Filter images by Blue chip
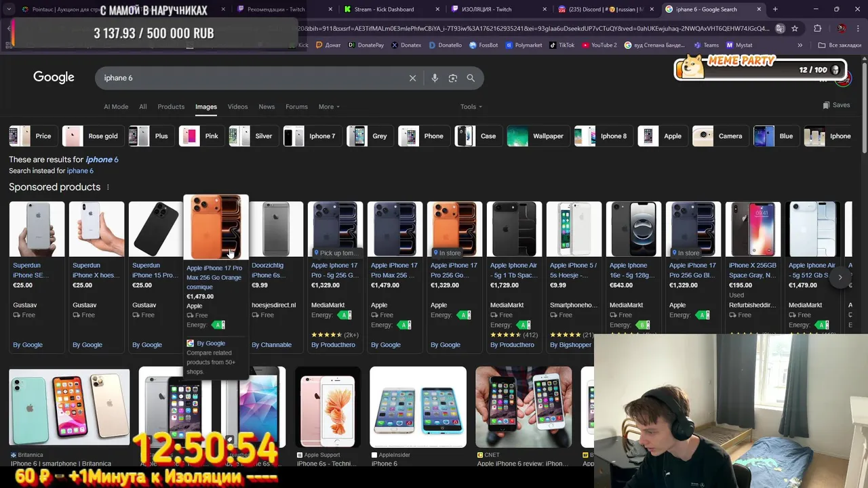The image size is (868, 488). click(776, 136)
